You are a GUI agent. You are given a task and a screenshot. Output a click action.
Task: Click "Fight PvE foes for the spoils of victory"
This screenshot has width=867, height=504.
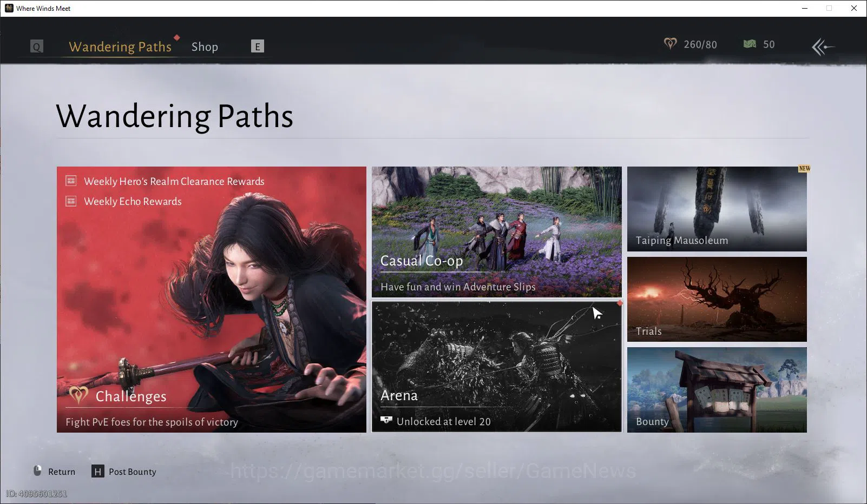coord(152,422)
